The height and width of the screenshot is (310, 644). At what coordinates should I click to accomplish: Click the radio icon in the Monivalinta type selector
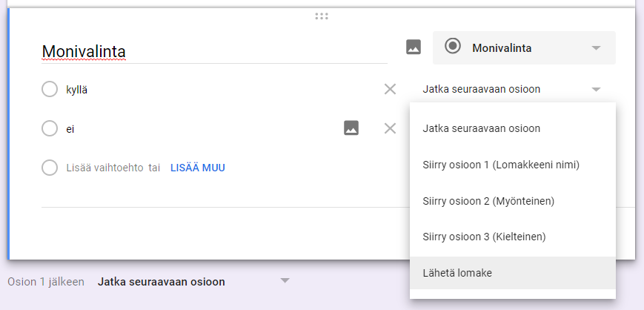[x=452, y=47]
